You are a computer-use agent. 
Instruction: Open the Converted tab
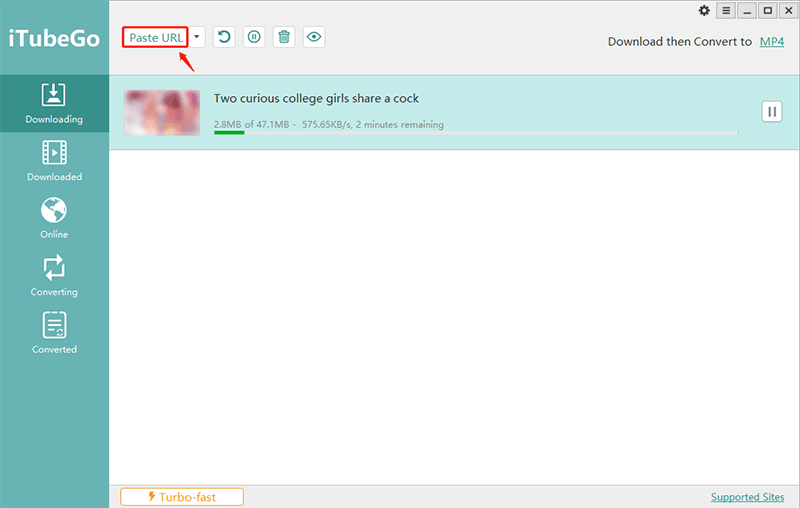click(x=54, y=334)
